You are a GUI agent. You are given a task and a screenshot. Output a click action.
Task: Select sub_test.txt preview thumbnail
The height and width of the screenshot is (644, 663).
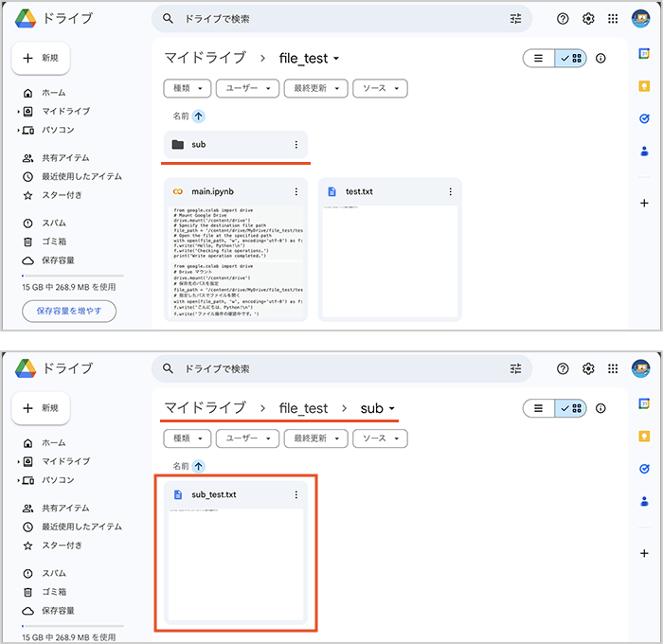click(236, 564)
